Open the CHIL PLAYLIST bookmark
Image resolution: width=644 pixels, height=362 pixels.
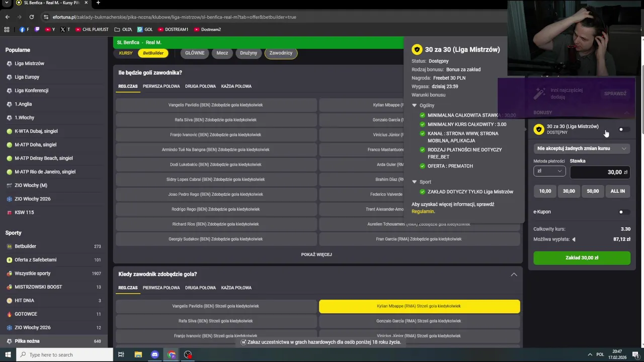[x=92, y=29]
